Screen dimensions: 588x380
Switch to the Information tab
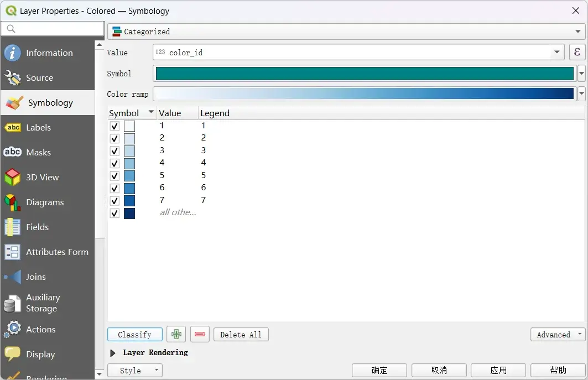(48, 53)
